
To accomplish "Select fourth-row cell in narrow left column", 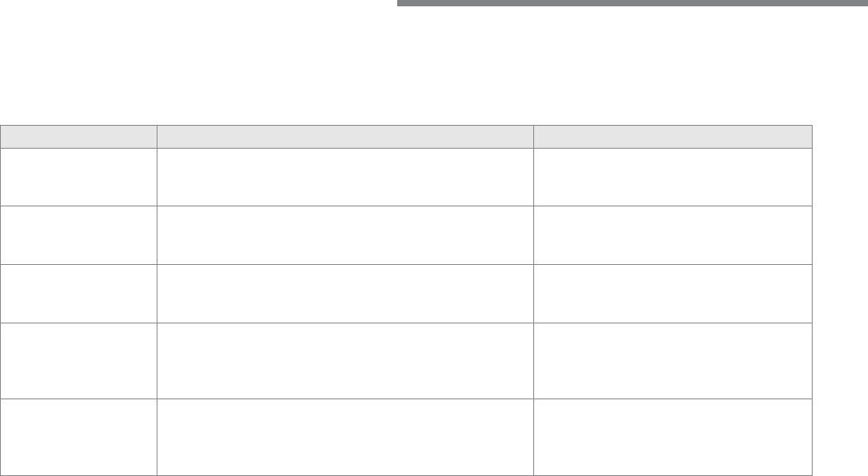I will pyautogui.click(x=78, y=361).
